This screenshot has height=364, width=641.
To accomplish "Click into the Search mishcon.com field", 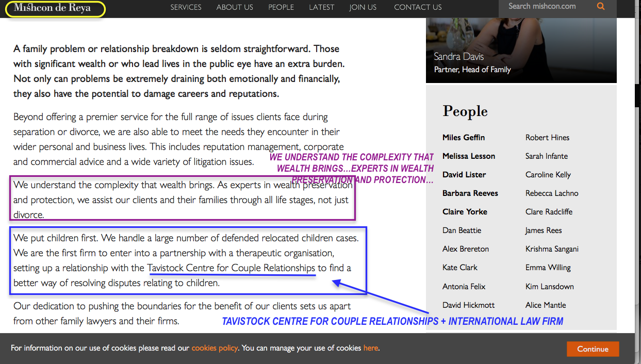I will coord(547,7).
